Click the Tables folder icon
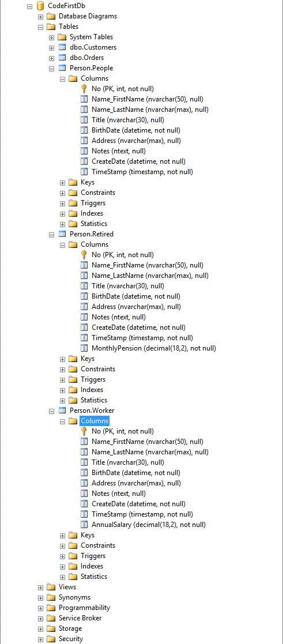 (x=51, y=27)
